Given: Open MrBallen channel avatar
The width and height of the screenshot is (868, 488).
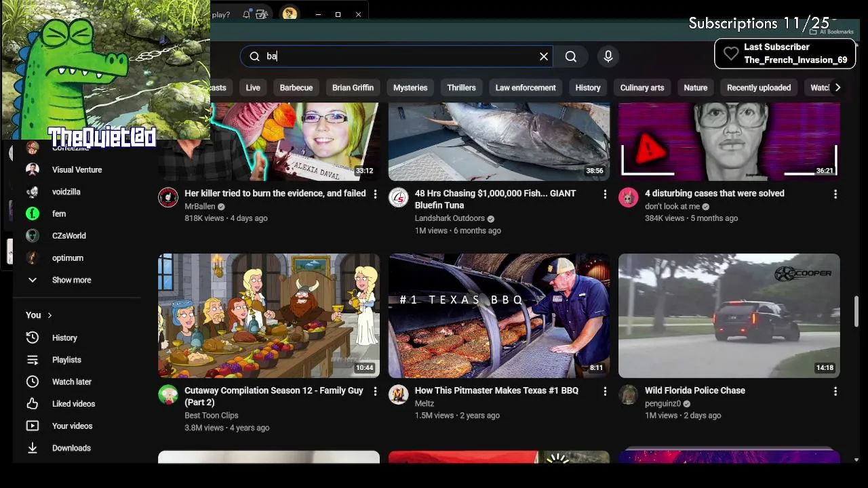Looking at the screenshot, I should pyautogui.click(x=168, y=197).
